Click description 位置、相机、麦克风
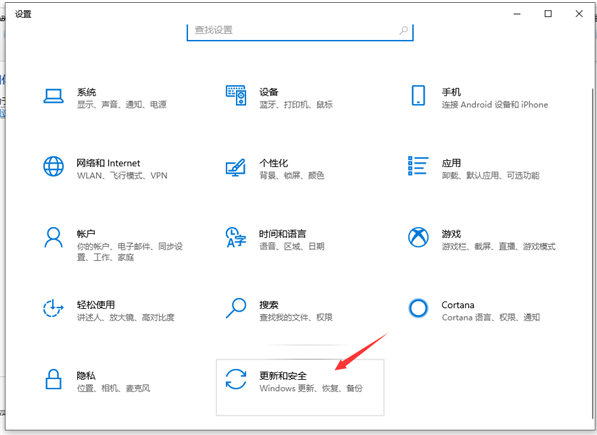The height and width of the screenshot is (435, 597). [113, 388]
